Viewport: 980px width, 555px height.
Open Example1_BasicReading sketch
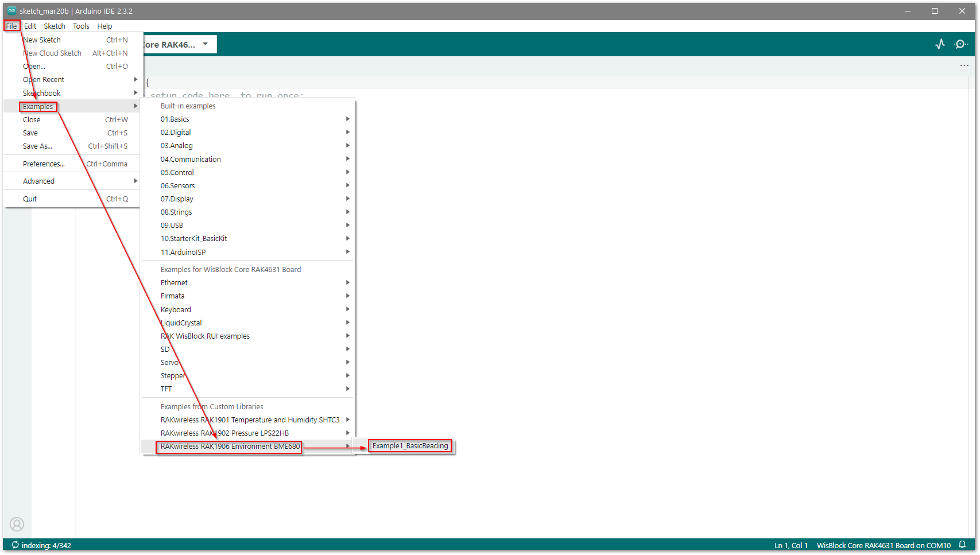click(410, 445)
